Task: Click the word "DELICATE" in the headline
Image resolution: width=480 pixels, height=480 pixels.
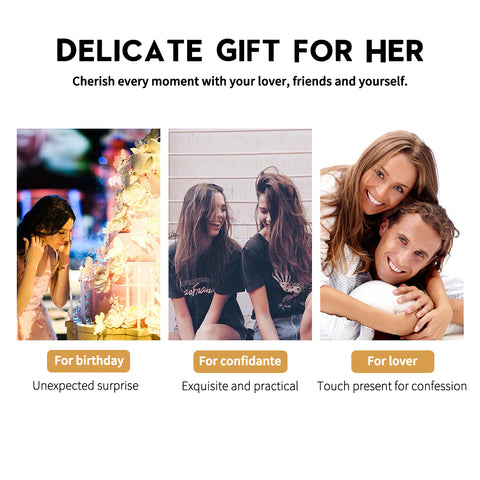Action: coord(129,50)
